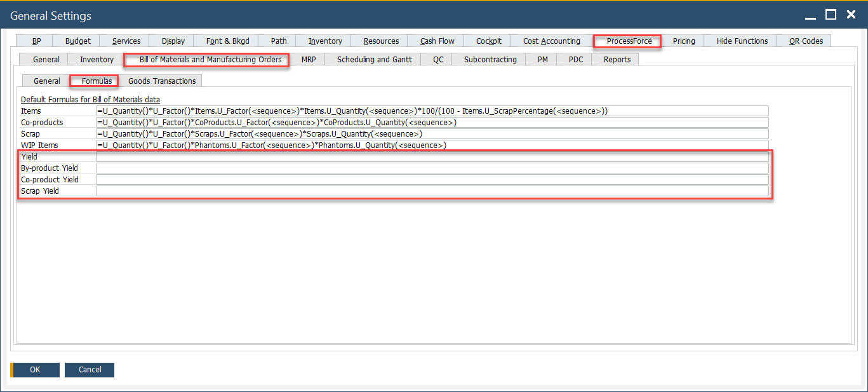This screenshot has width=868, height=392.
Task: Go to the Font & Bkgd tab
Action: coord(227,41)
